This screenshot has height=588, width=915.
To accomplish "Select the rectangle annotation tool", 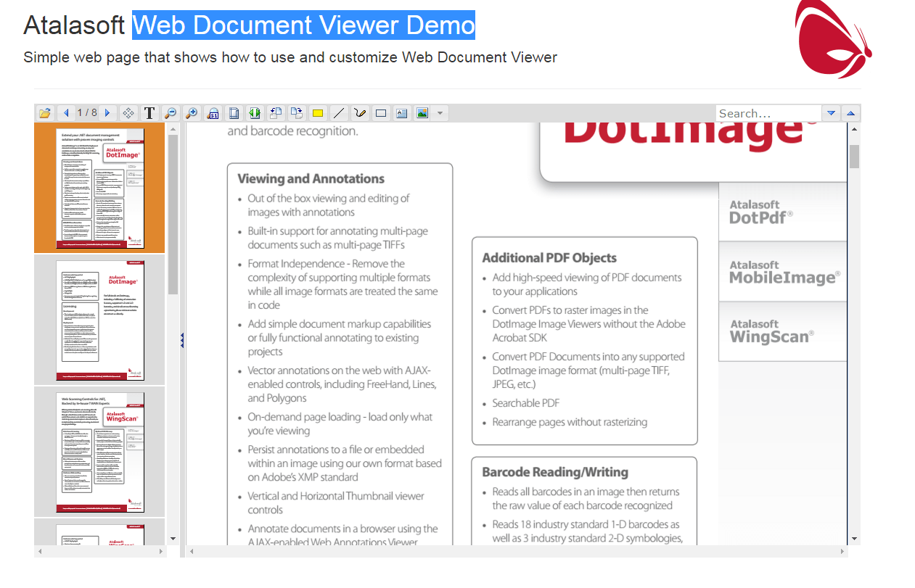I will pos(380,113).
